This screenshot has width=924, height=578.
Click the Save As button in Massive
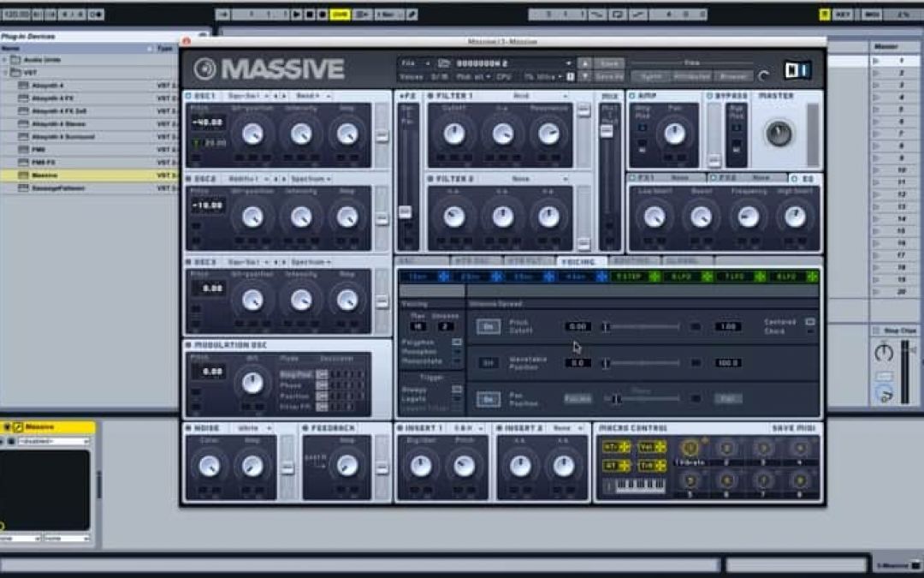[x=609, y=77]
